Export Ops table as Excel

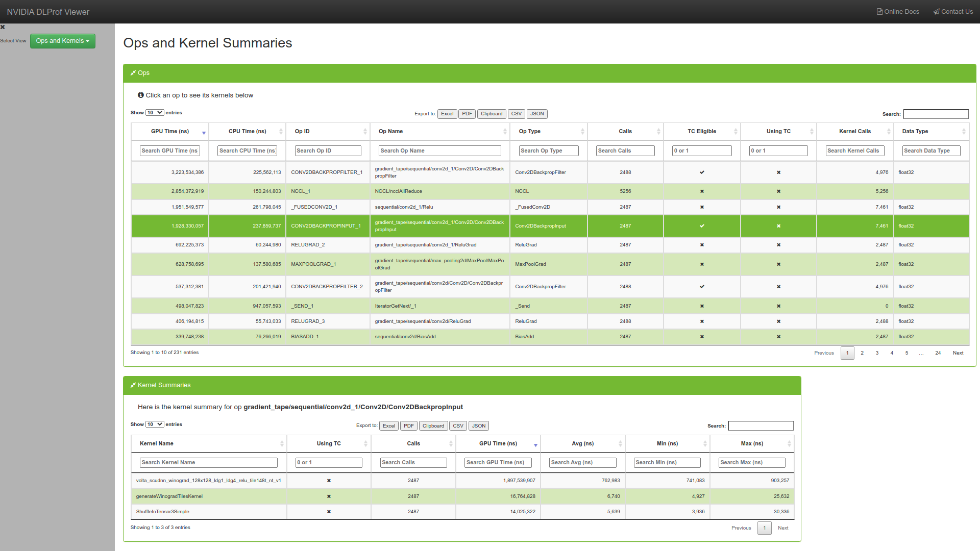tap(447, 114)
